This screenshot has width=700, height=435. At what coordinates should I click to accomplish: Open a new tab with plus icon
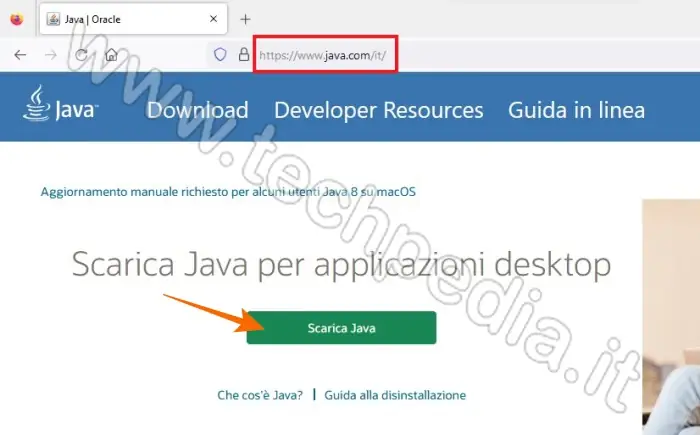245,19
